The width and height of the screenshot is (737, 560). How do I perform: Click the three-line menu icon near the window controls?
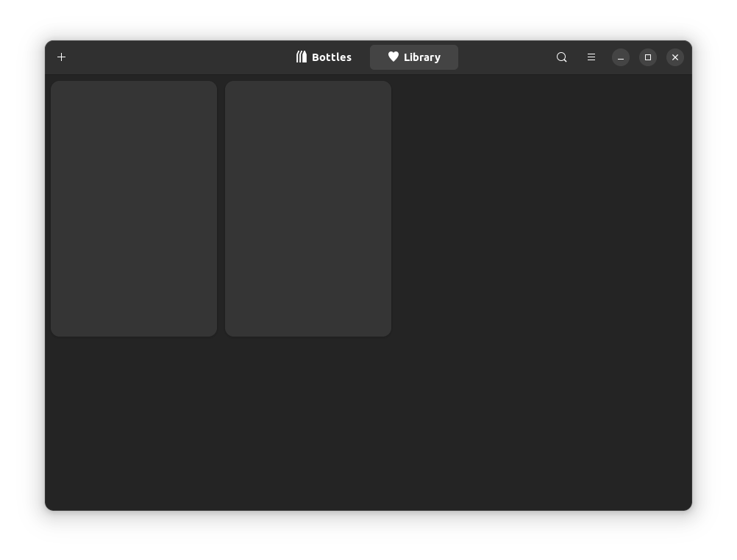(591, 57)
